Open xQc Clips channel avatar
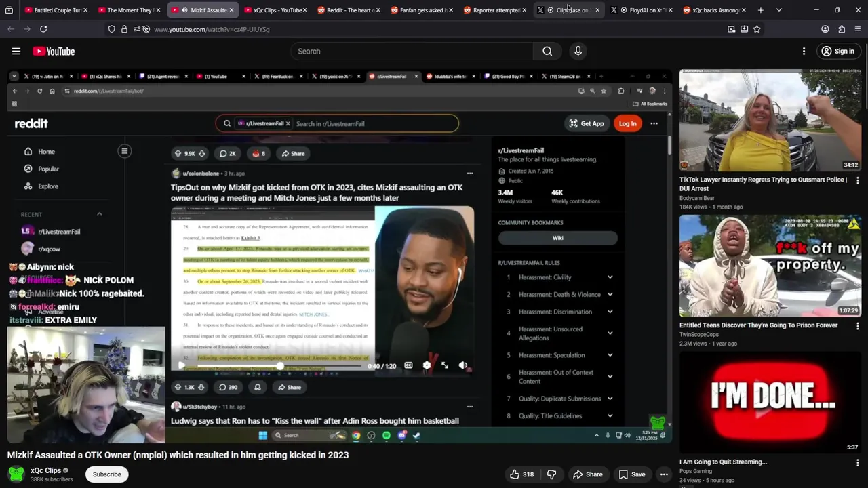The height and width of the screenshot is (488, 868). point(16,474)
